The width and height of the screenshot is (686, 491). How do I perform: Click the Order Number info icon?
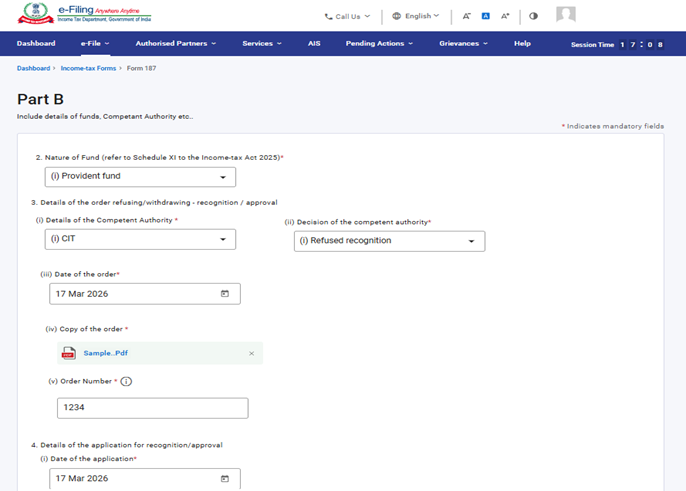(127, 381)
